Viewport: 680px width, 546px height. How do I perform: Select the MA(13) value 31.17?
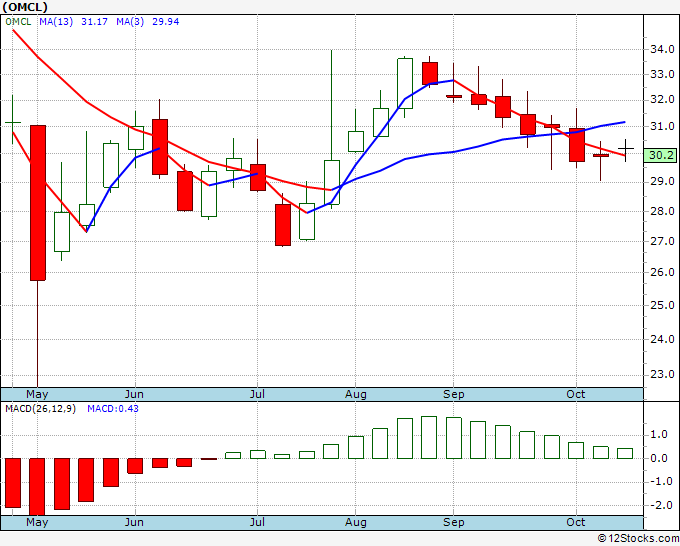click(x=95, y=22)
